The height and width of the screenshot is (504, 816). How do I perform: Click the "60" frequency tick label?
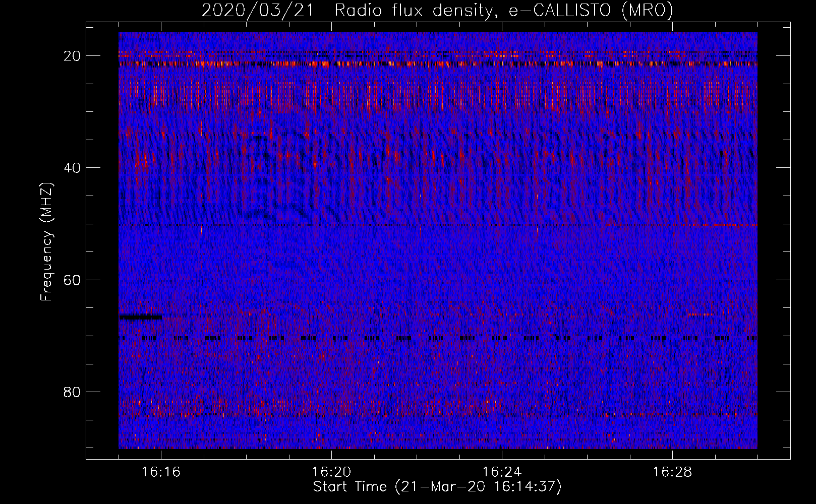[72, 280]
